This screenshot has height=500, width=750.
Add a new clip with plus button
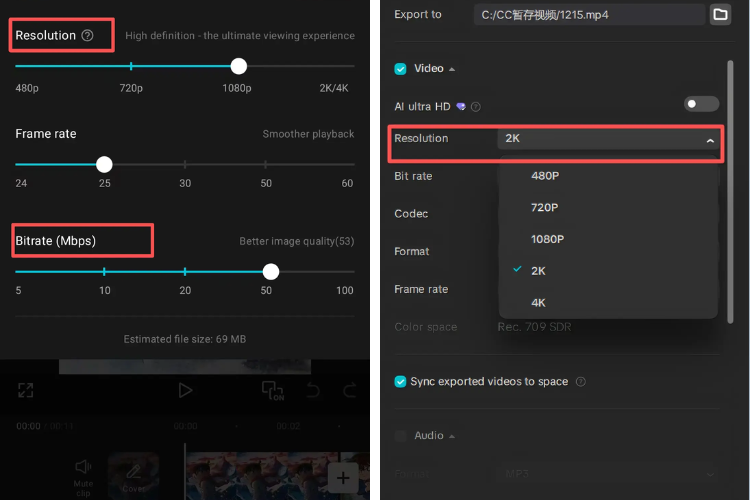click(x=343, y=478)
